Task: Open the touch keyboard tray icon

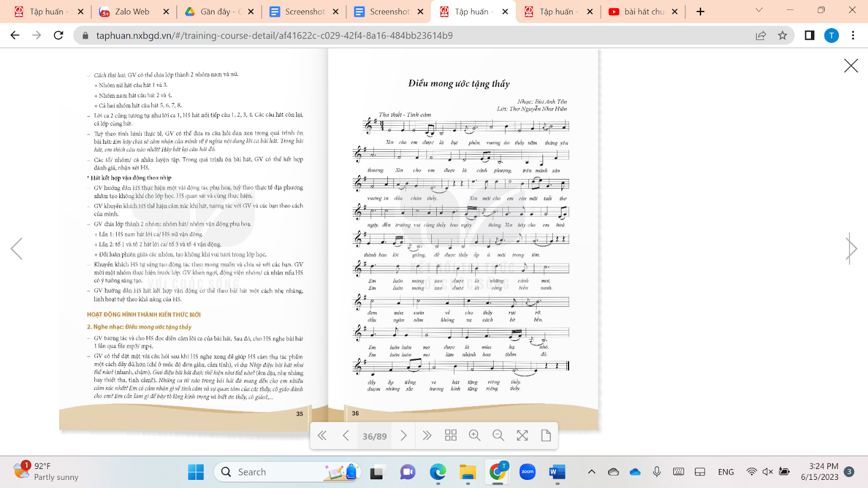Action: (x=679, y=472)
